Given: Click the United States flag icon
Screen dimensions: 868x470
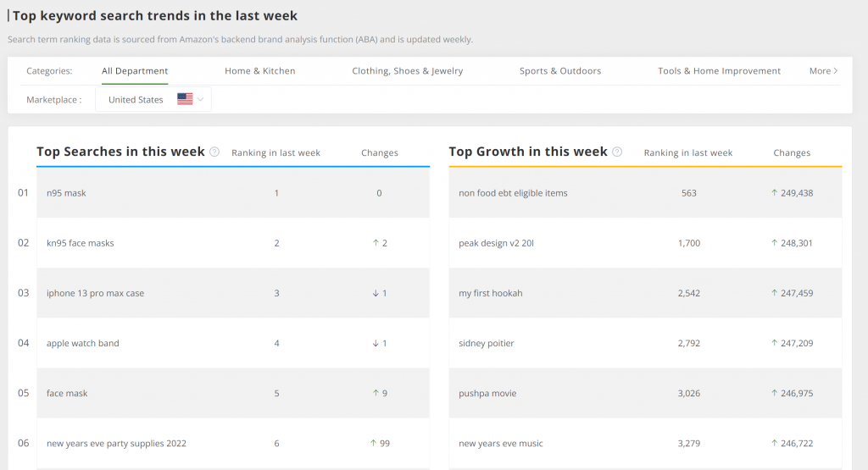Looking at the screenshot, I should [185, 99].
